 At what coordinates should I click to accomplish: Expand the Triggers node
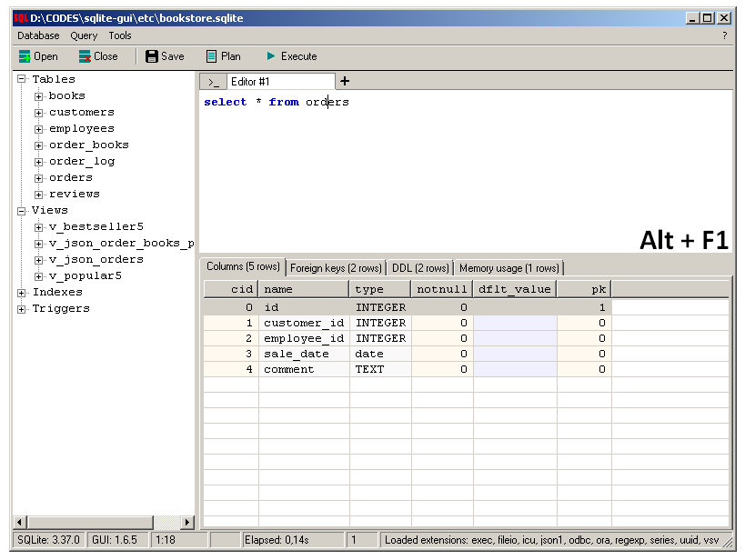[20, 308]
